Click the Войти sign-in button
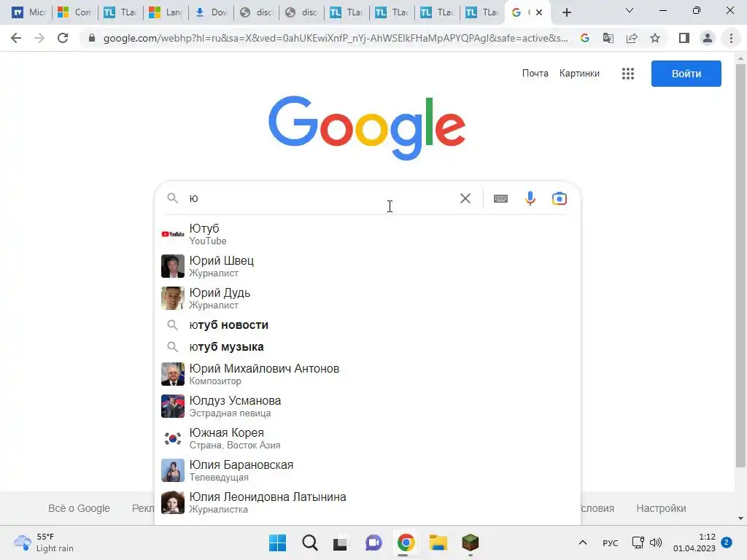 [686, 74]
